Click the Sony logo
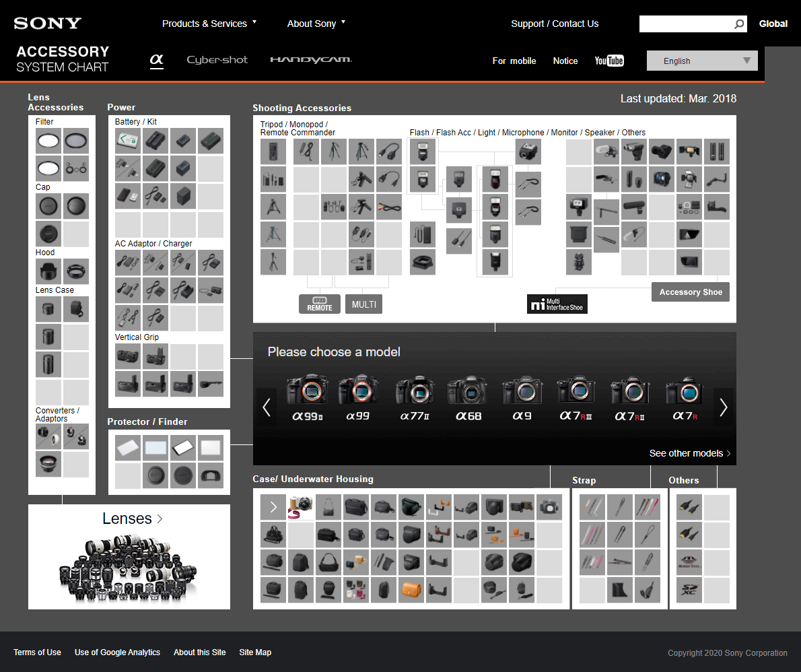Image resolution: width=801 pixels, height=672 pixels. click(48, 23)
